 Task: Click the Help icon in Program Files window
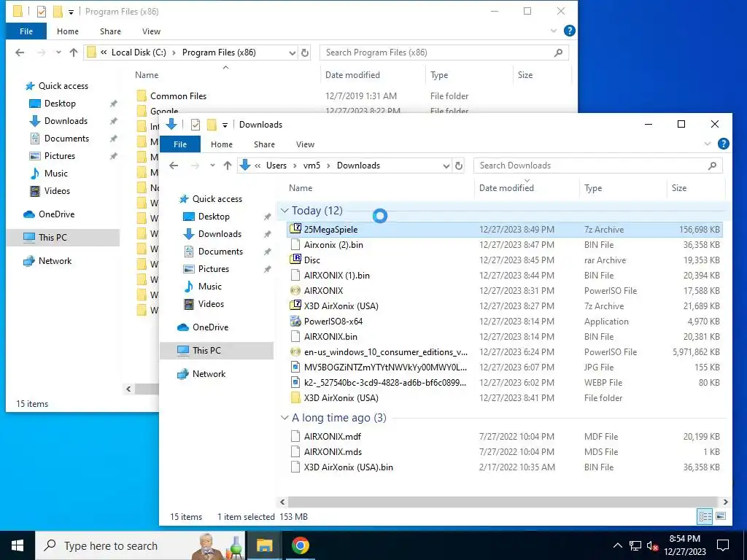coord(569,31)
